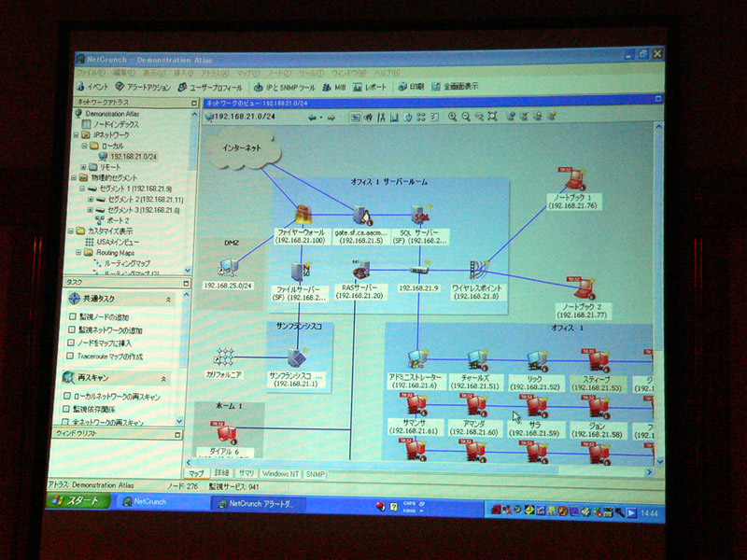Click 監視ノードの追加 task link
This screenshot has width=747, height=560.
(x=104, y=317)
